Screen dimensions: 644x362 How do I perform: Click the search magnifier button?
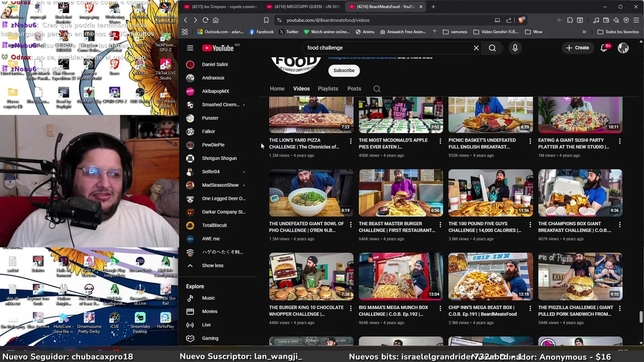tap(492, 48)
